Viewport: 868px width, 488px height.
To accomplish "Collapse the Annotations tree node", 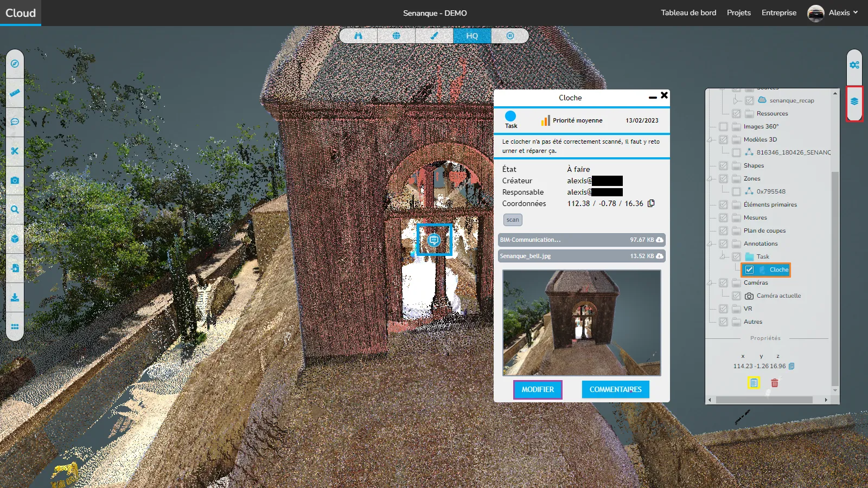I will (x=710, y=244).
